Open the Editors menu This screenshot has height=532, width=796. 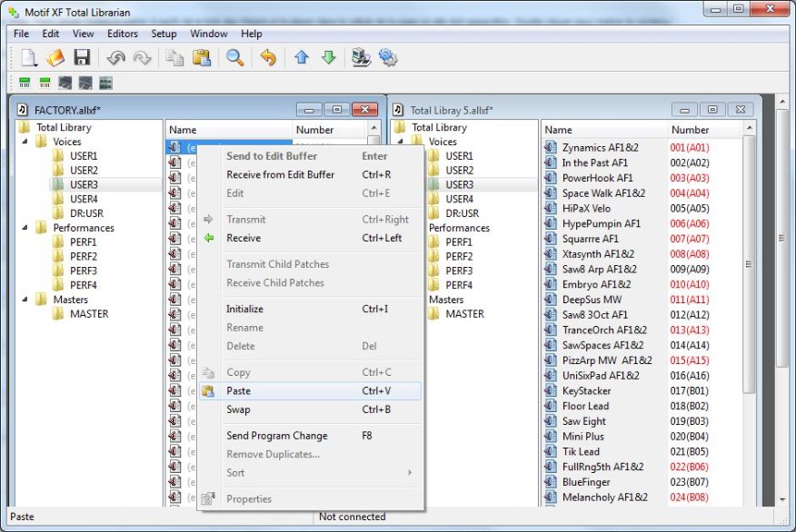pyautogui.click(x=123, y=34)
